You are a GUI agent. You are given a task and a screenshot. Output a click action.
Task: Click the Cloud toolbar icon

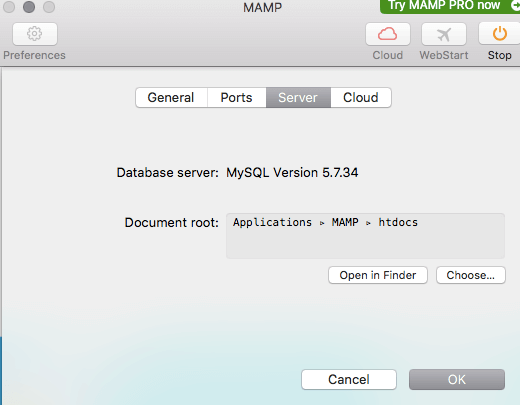click(388, 34)
